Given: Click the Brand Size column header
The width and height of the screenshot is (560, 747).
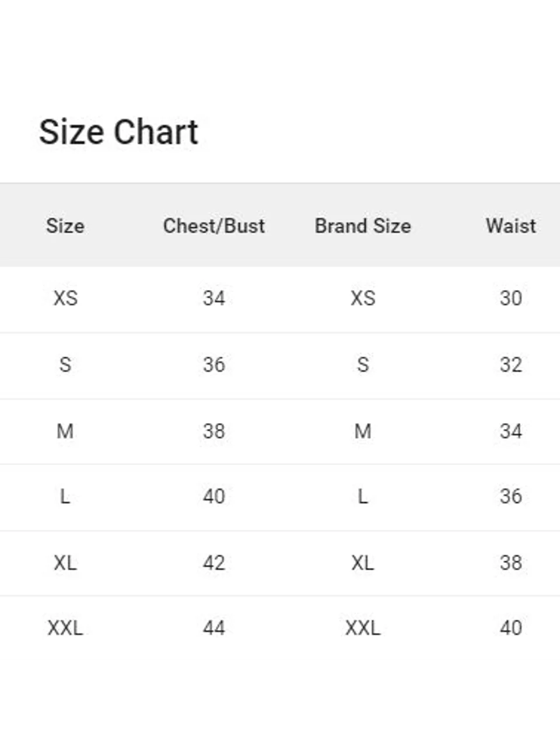Looking at the screenshot, I should tap(363, 226).
